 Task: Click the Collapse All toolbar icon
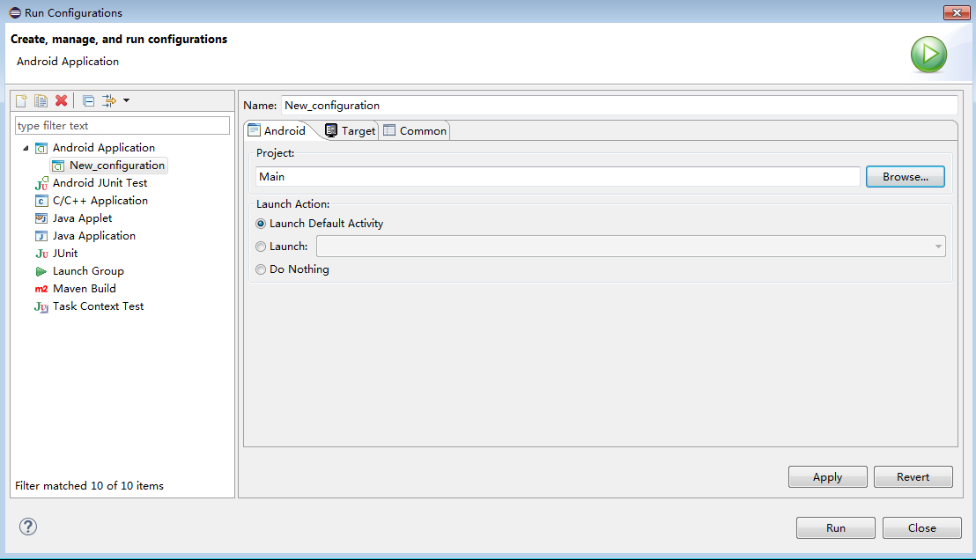pyautogui.click(x=88, y=100)
